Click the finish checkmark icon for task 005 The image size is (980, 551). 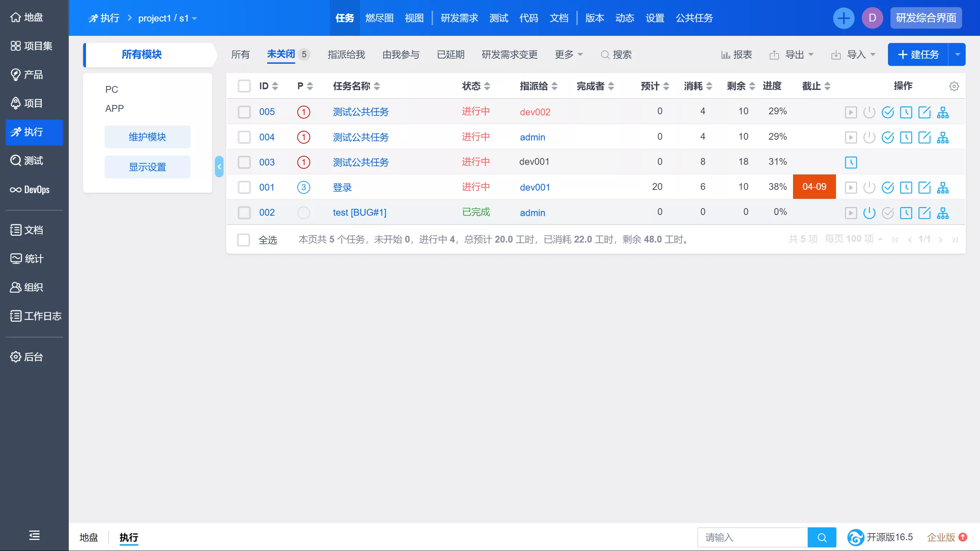point(888,112)
